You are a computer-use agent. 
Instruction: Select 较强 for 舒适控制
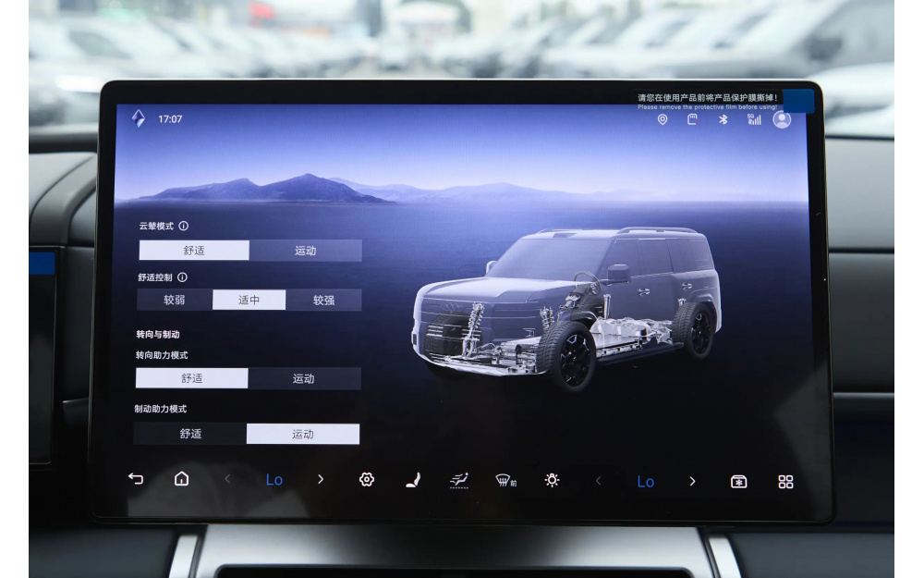point(323,300)
